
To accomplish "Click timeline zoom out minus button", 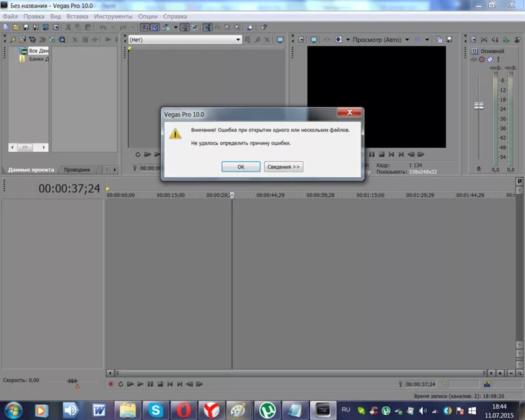I will [511, 373].
